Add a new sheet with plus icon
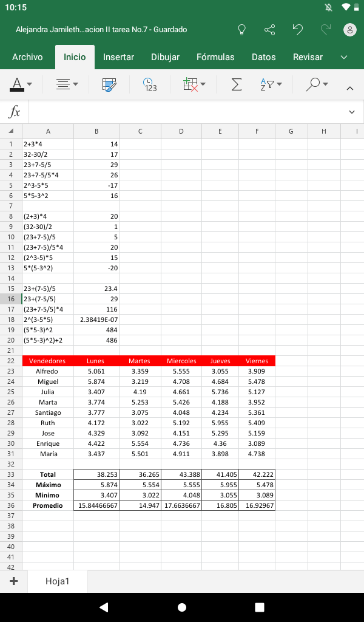 [x=13, y=581]
